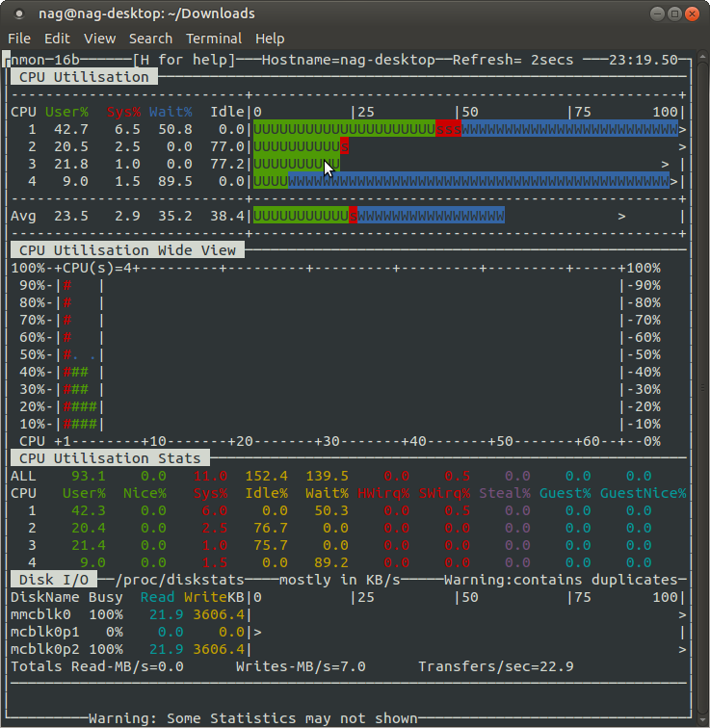Image resolution: width=710 pixels, height=728 pixels.
Task: Click the blue Wait% column header
Action: tap(171, 112)
